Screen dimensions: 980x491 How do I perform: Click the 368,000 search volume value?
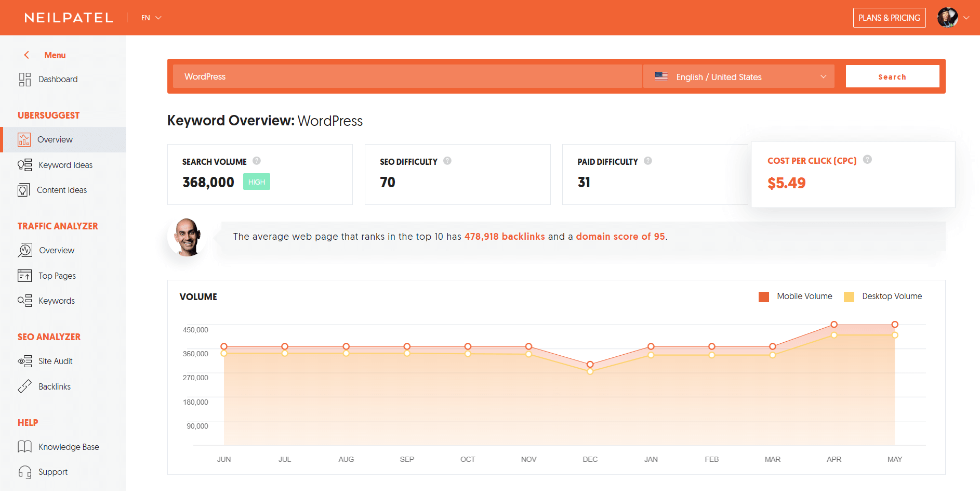(x=208, y=182)
